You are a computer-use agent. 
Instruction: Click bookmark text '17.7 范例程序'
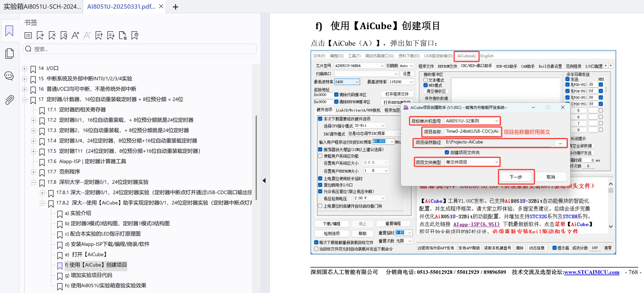[x=64, y=172]
